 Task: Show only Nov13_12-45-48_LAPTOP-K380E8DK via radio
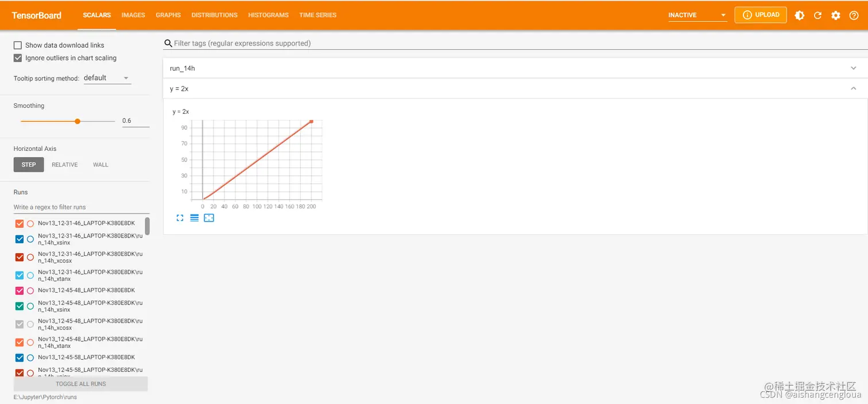[x=30, y=291]
